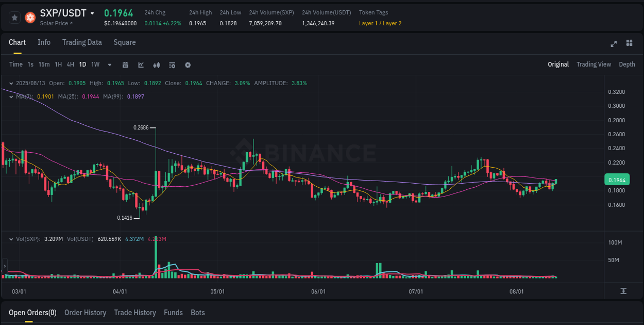Toggle SXP/USDT as favorite star
The image size is (644, 325).
tap(14, 17)
